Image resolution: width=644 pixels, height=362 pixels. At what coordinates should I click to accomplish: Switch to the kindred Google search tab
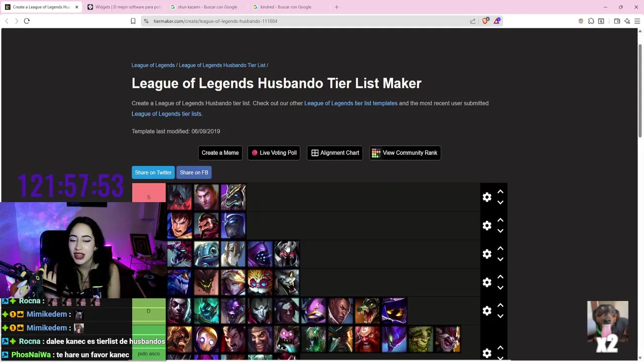[x=289, y=7]
